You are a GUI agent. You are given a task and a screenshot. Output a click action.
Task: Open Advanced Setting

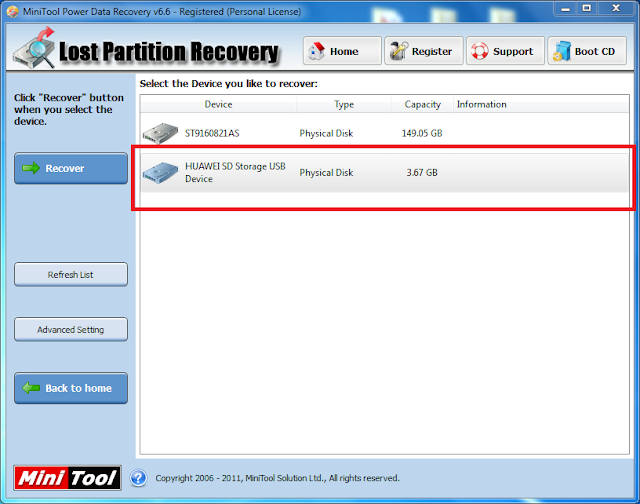click(x=71, y=330)
